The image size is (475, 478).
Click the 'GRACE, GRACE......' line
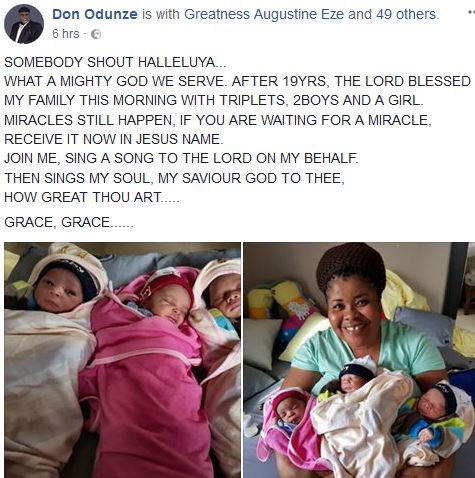[69, 222]
